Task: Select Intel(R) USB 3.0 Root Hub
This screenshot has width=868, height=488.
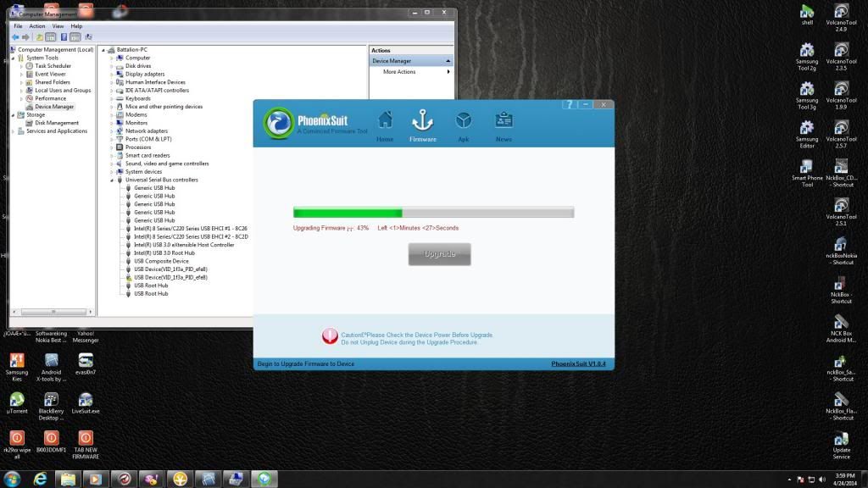Action: (x=164, y=252)
